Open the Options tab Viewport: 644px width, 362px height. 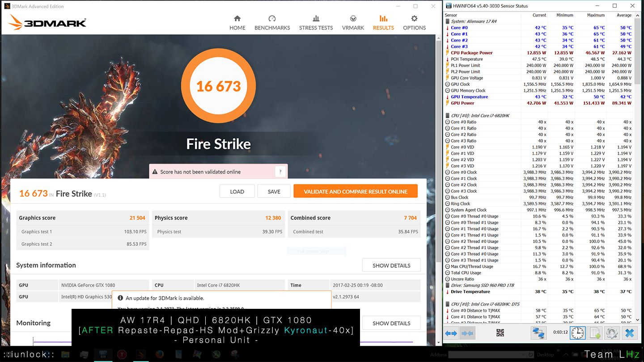coord(414,22)
